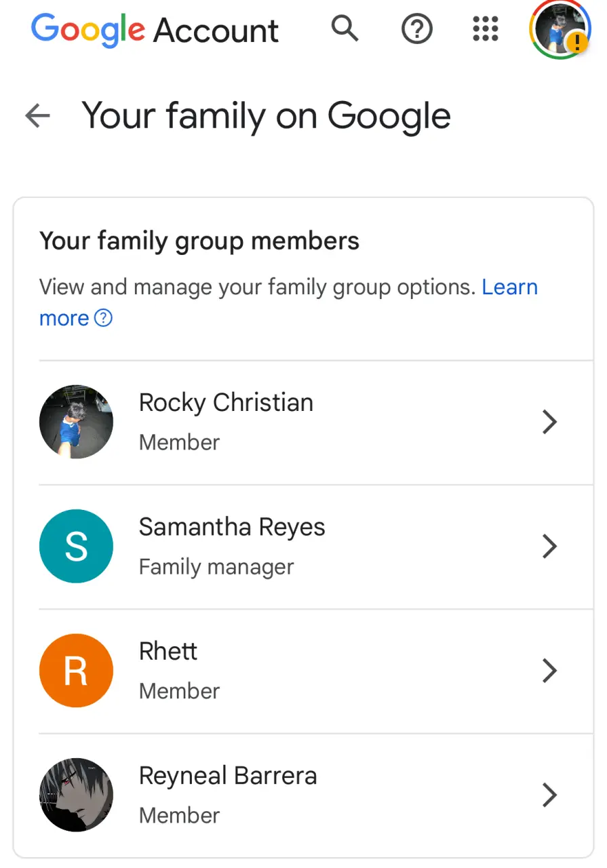Open the Learn more link
This screenshot has height=868, width=607.
[x=288, y=302]
